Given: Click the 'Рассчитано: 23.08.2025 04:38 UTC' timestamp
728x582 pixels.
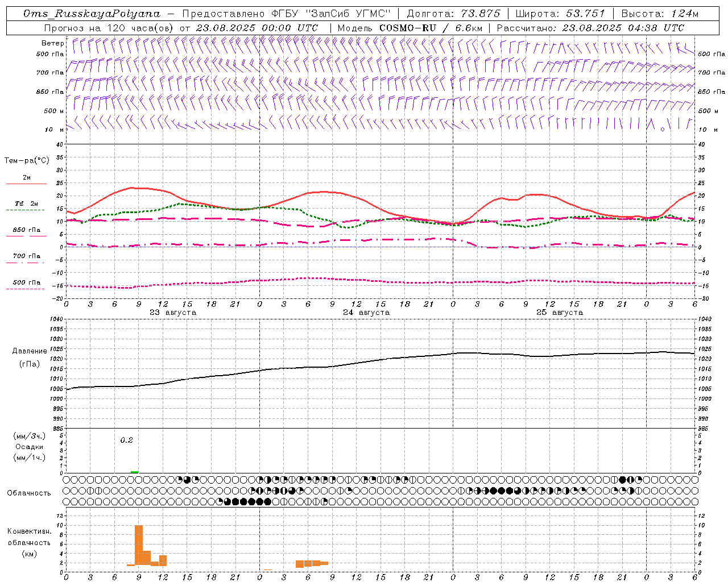Looking at the screenshot, I should 590,28.
